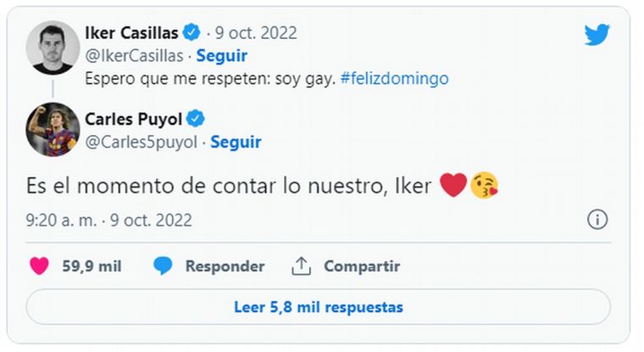Click the Responder label
The image size is (644, 352).
pyautogui.click(x=225, y=266)
